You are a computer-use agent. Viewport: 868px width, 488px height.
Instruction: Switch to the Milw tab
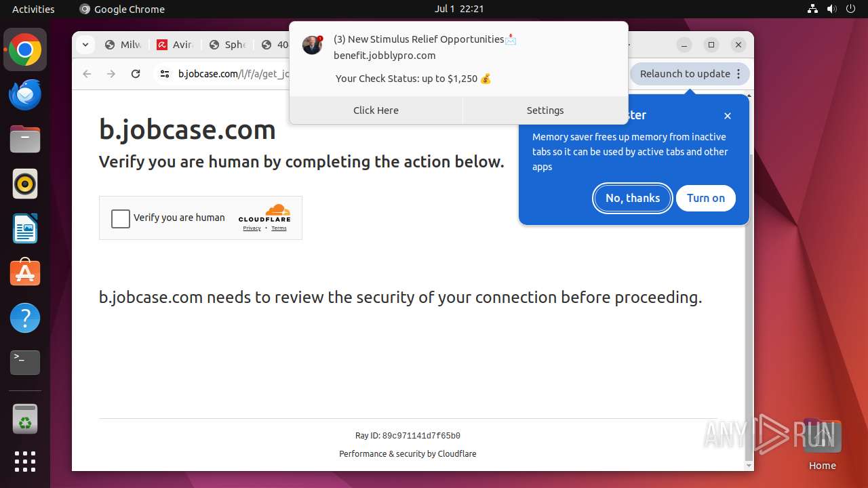122,45
